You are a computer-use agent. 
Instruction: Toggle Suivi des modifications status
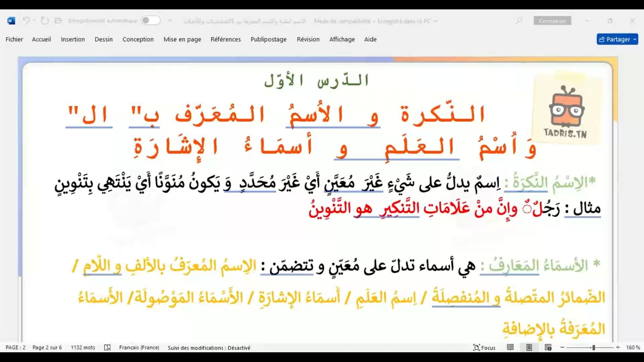click(209, 348)
